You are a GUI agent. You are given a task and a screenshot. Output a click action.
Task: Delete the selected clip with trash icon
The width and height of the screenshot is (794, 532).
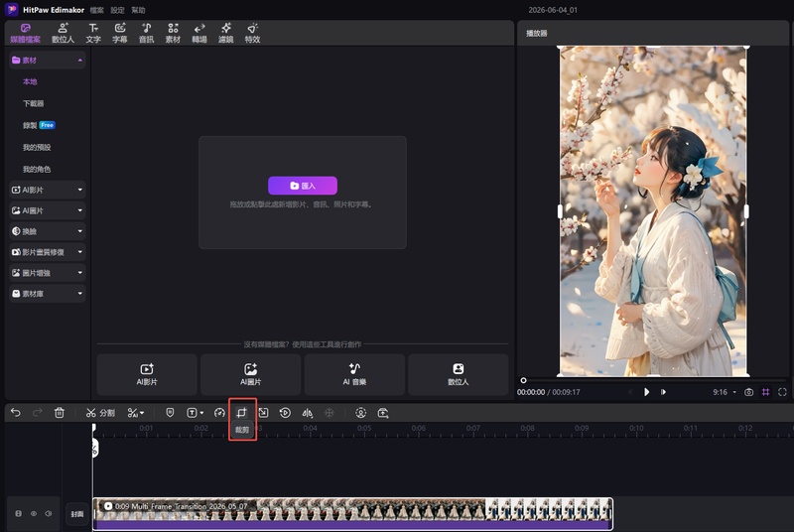click(60, 413)
